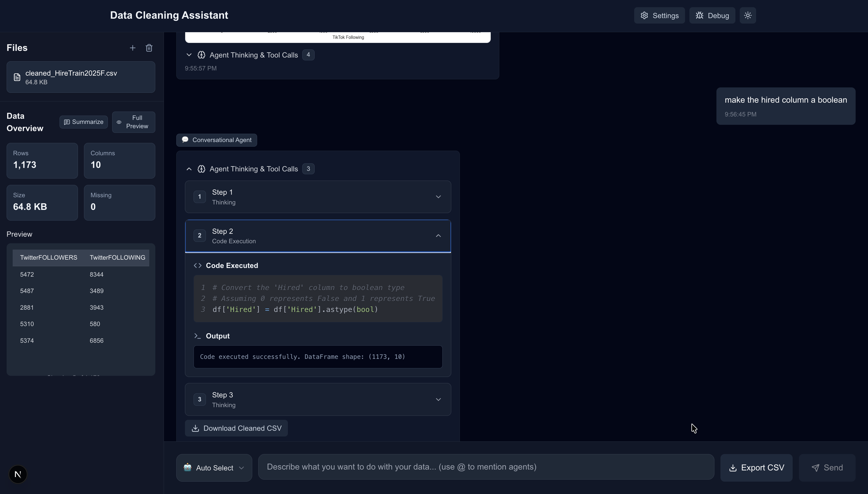Screen dimensions: 868x494
Task: Click the Conversational Agent badge
Action: [217, 140]
